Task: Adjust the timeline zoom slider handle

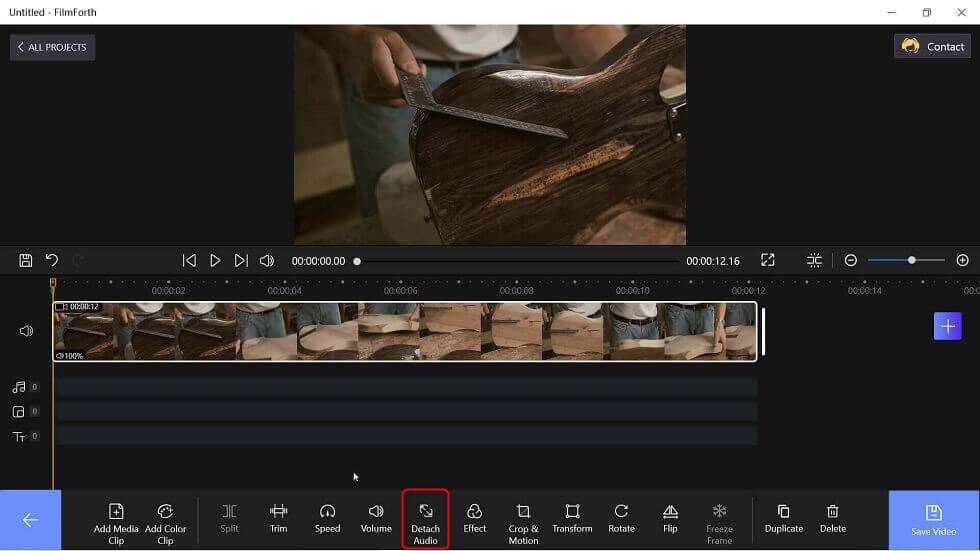Action: click(912, 260)
